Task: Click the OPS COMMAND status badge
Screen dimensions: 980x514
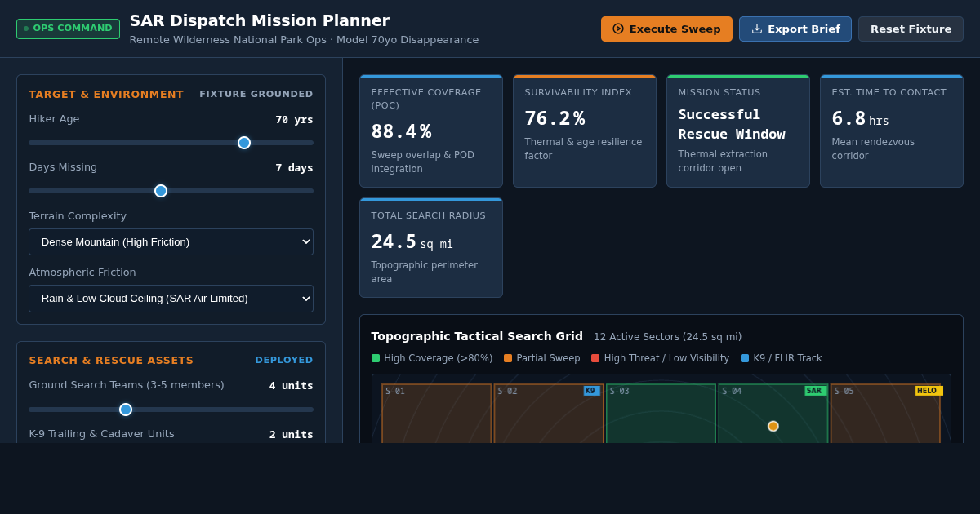Action: tap(68, 29)
